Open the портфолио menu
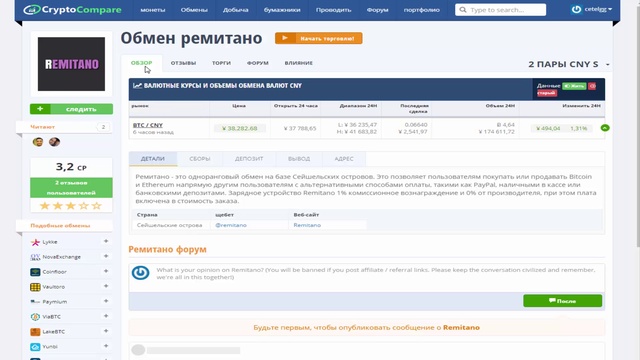Screen dimensions: 640x360 pyautogui.click(x=422, y=10)
